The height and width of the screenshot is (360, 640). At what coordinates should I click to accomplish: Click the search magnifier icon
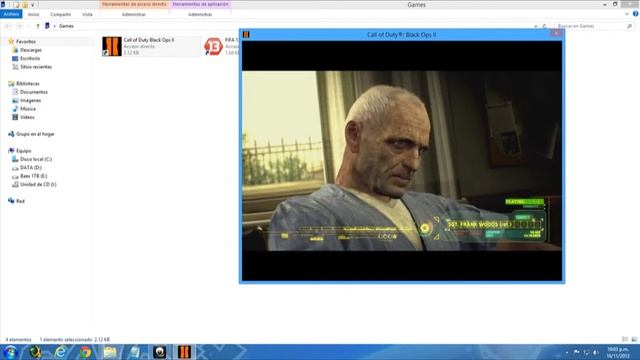click(x=629, y=26)
